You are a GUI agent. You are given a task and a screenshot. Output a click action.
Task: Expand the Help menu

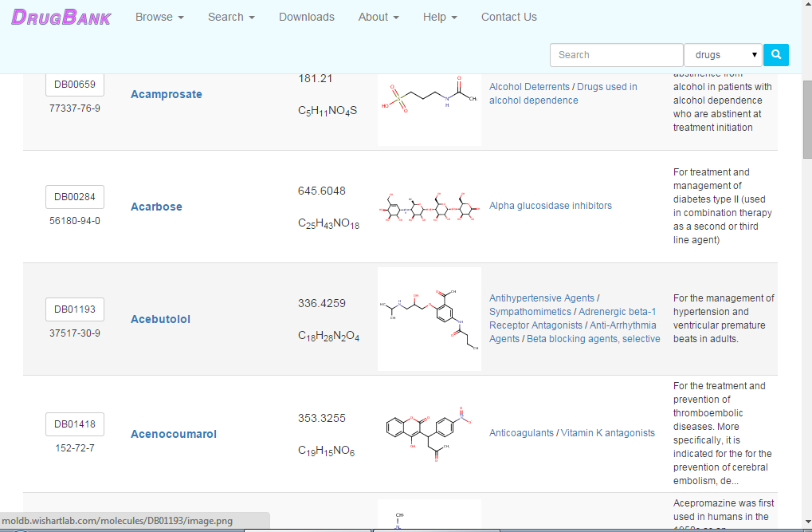tap(440, 16)
